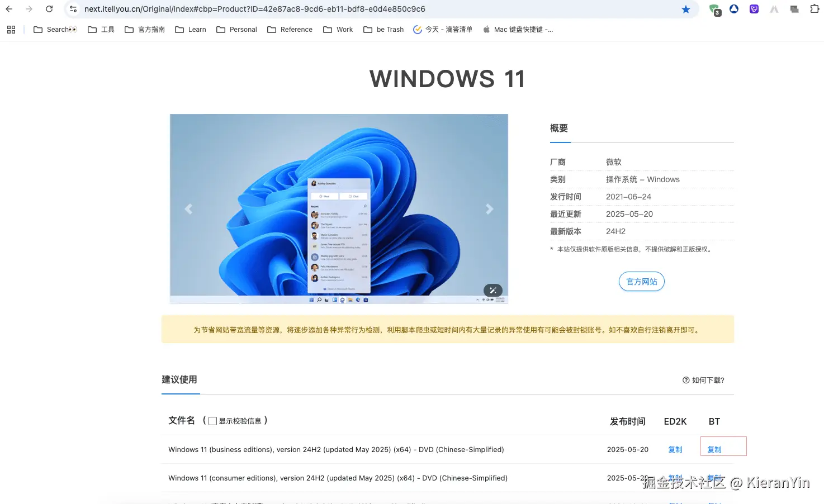The image size is (824, 504).
Task: Click the grid apps icon on bookmarks bar
Action: pos(11,29)
